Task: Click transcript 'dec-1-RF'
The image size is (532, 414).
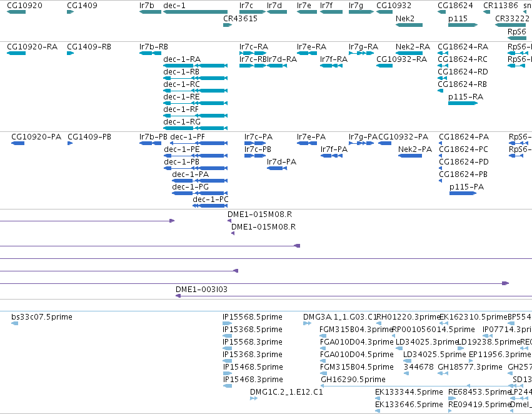Action: (x=181, y=109)
